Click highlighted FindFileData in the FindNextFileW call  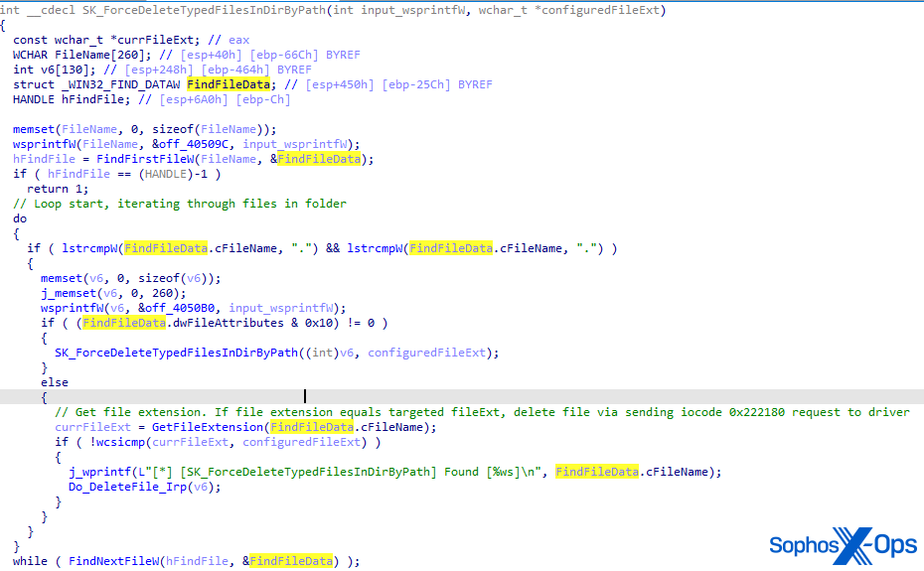tap(291, 561)
